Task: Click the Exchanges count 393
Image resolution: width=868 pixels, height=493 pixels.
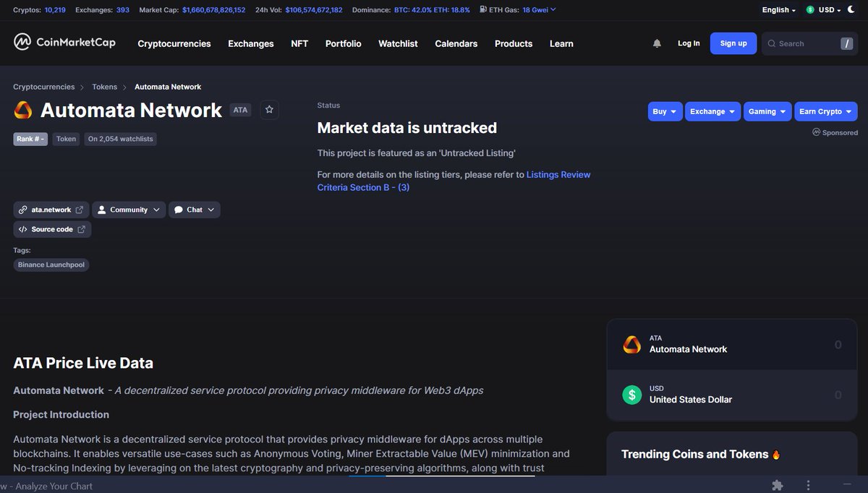Action: (123, 10)
